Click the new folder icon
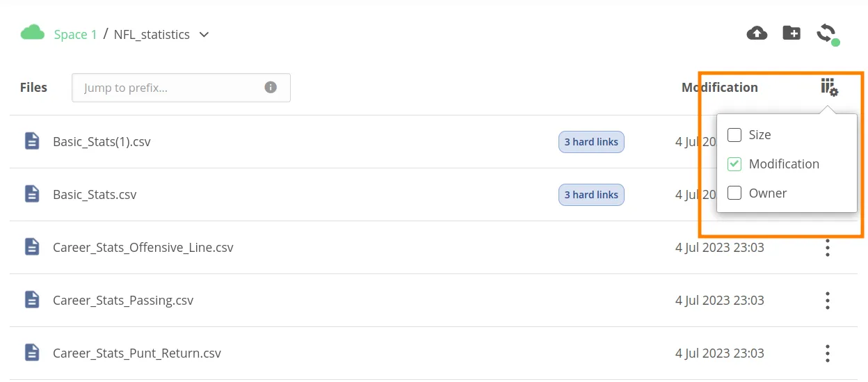 click(791, 33)
